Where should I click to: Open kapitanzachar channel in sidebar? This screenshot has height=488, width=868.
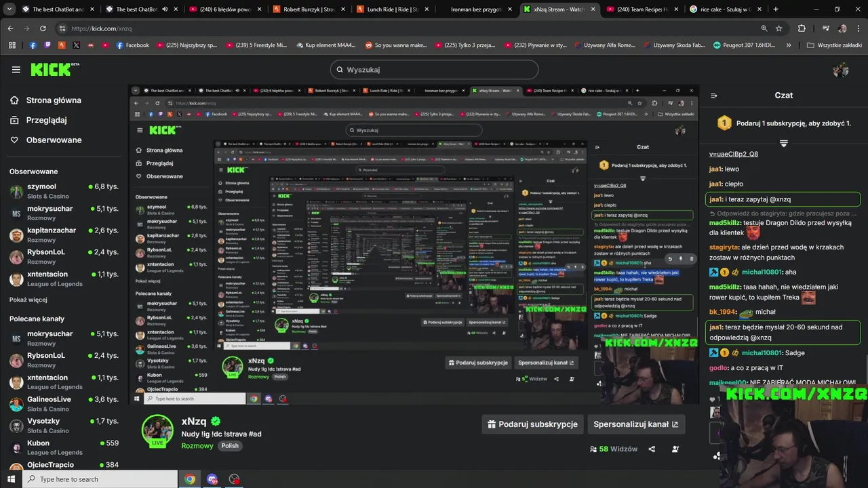click(x=64, y=235)
